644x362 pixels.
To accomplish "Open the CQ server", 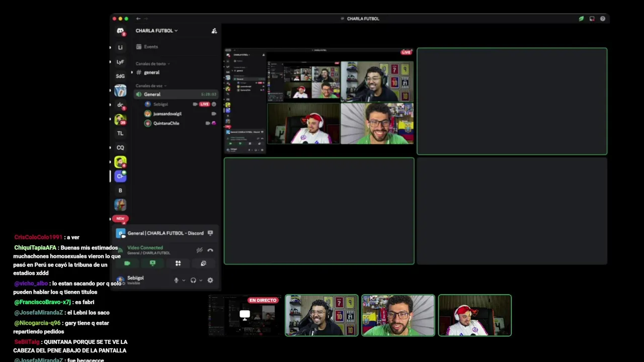I will click(x=120, y=148).
